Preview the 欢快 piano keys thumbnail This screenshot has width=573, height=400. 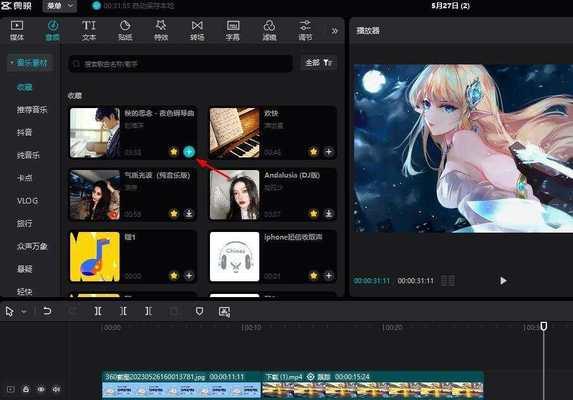(x=235, y=133)
